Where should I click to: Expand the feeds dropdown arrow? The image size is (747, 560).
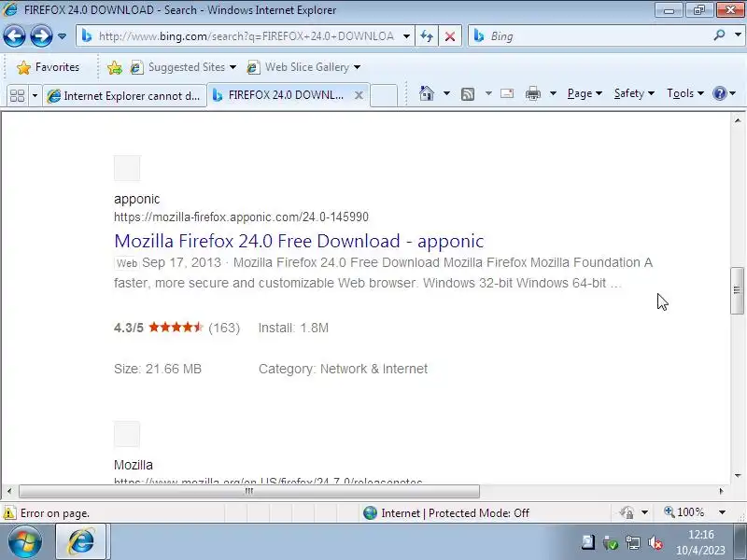(488, 93)
